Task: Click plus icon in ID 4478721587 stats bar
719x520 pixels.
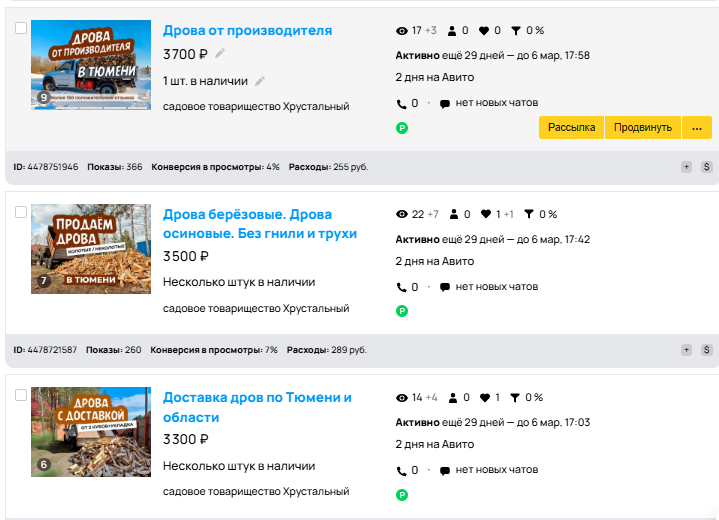Action: pos(686,350)
